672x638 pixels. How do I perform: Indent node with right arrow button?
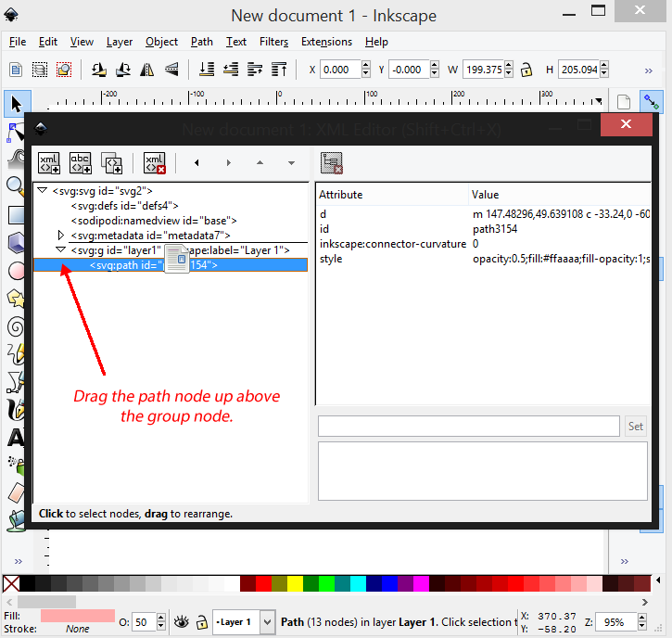[228, 163]
